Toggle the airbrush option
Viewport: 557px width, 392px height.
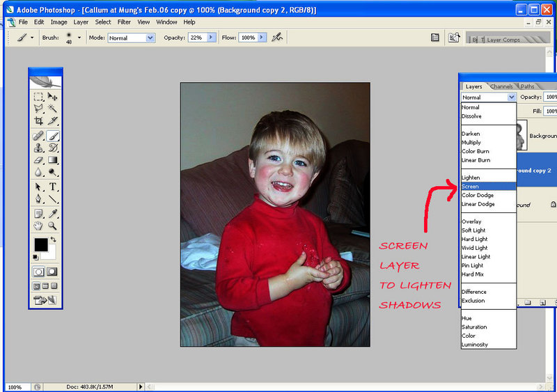pos(276,38)
